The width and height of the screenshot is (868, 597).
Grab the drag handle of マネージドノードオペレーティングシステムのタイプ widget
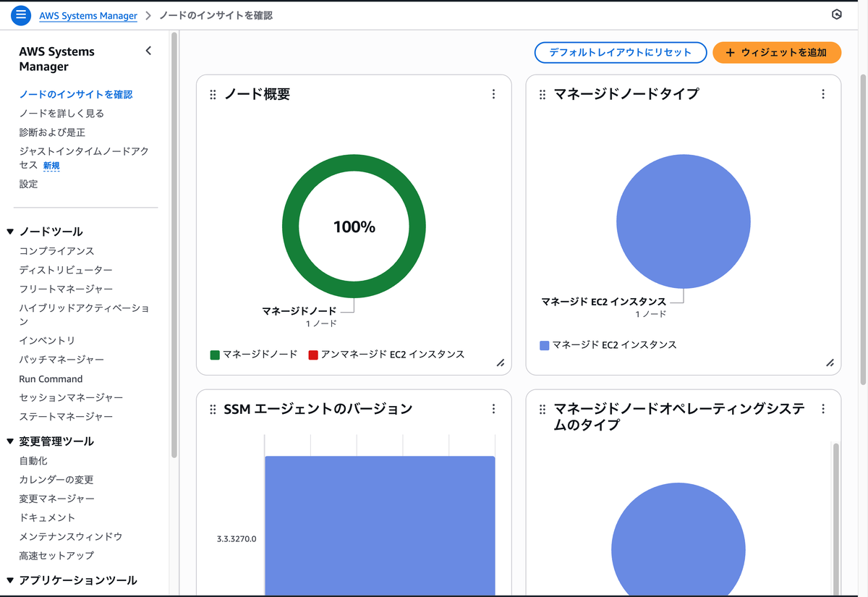point(542,410)
